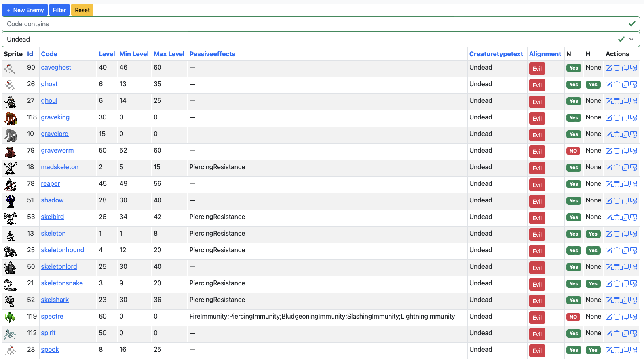Sort table by Alignment column

click(545, 54)
